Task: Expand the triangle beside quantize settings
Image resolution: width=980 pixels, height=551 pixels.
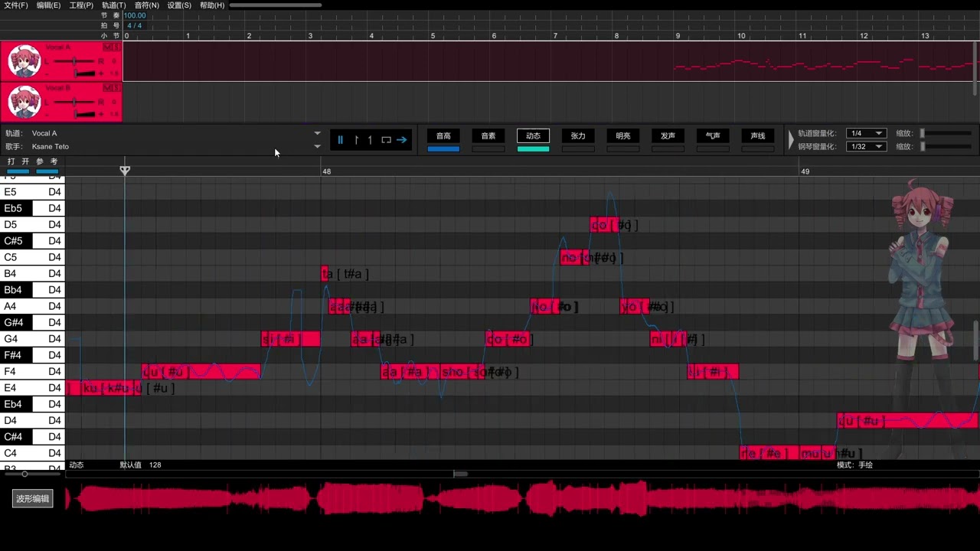Action: click(792, 139)
